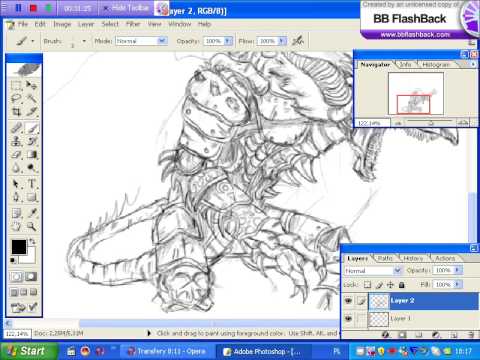Select the Gradient tool
480x360 pixels.
(x=32, y=155)
